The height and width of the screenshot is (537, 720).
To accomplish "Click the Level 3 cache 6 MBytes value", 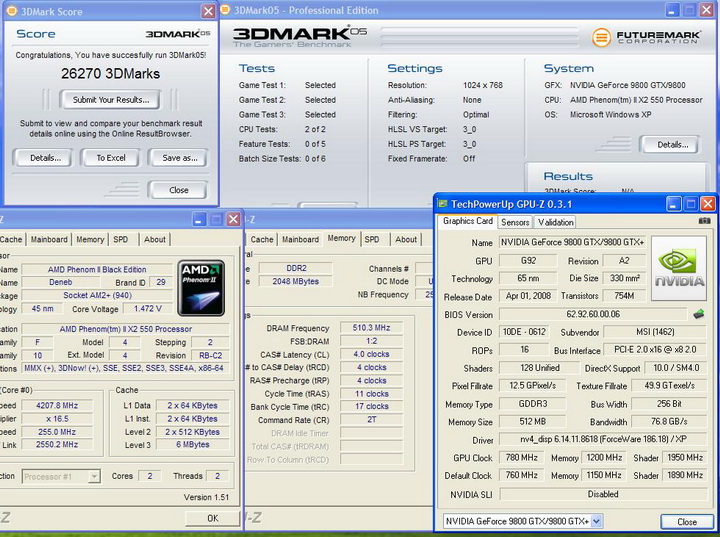I will pos(192,445).
